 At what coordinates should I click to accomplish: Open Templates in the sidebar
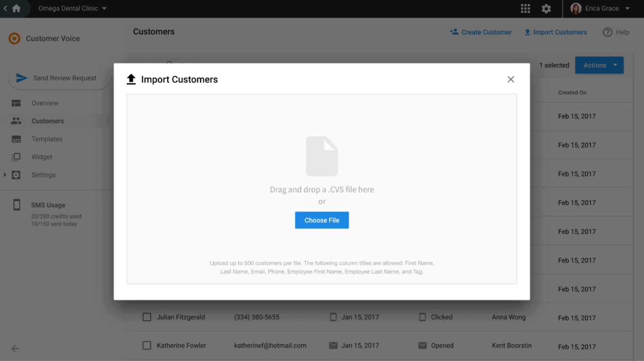pyautogui.click(x=47, y=139)
